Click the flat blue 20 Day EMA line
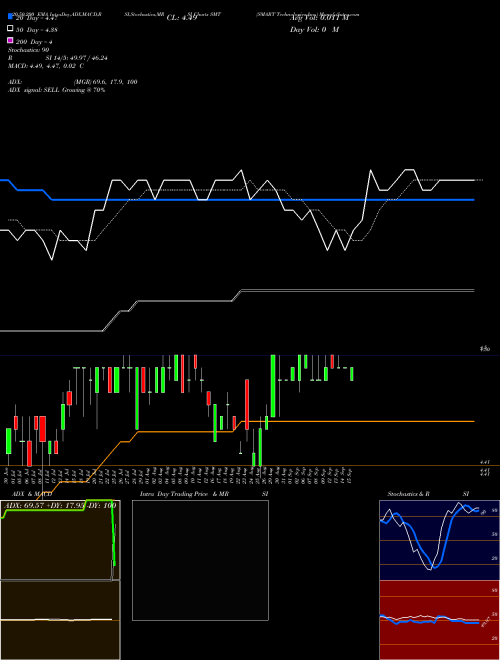Screen dimensions: 500x660 pos(261,200)
